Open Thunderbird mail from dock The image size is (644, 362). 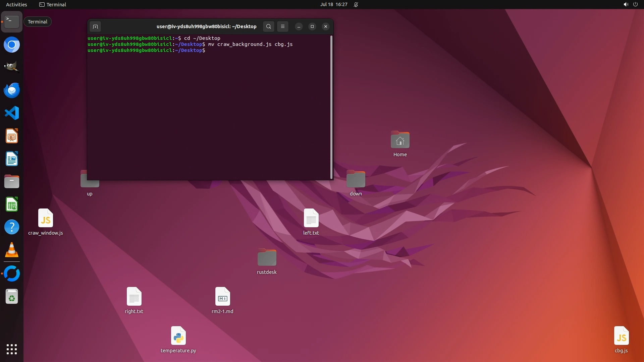(12, 90)
